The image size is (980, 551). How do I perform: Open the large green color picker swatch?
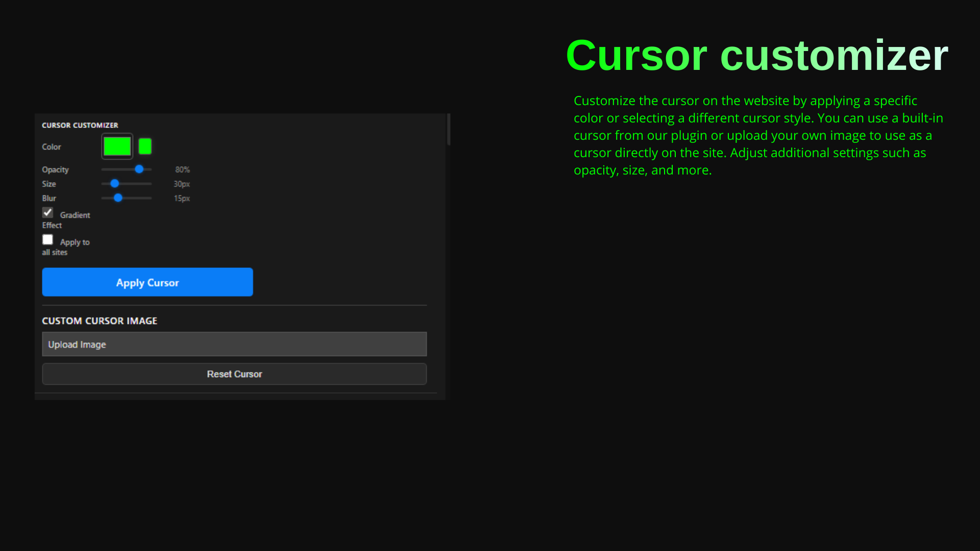click(117, 146)
